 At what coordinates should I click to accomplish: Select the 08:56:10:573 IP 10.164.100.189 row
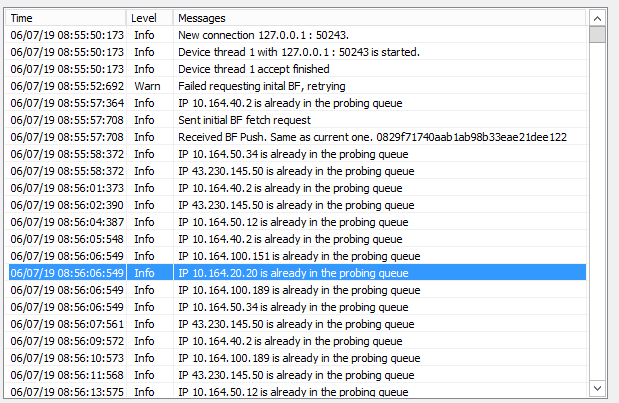click(298, 358)
